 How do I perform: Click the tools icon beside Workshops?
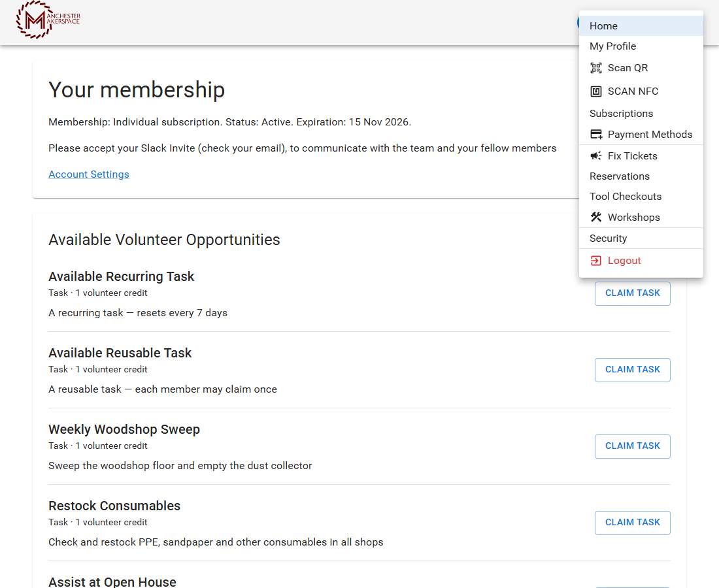click(596, 217)
